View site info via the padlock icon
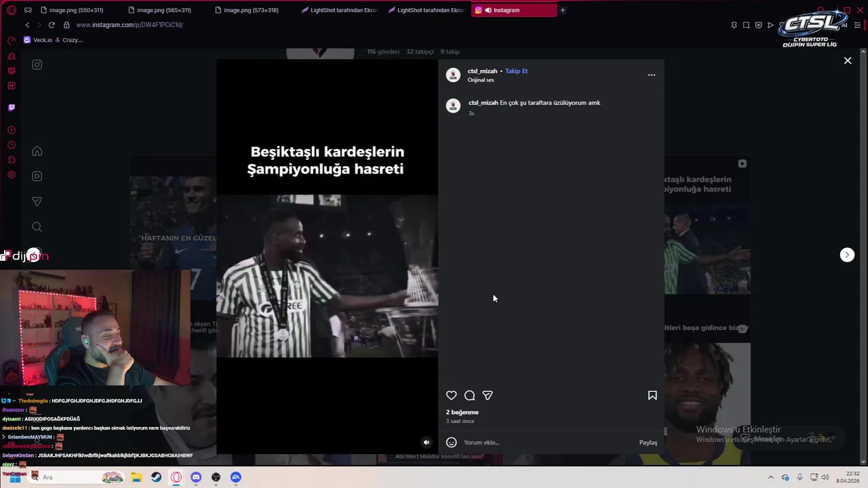The image size is (868, 488). [66, 25]
